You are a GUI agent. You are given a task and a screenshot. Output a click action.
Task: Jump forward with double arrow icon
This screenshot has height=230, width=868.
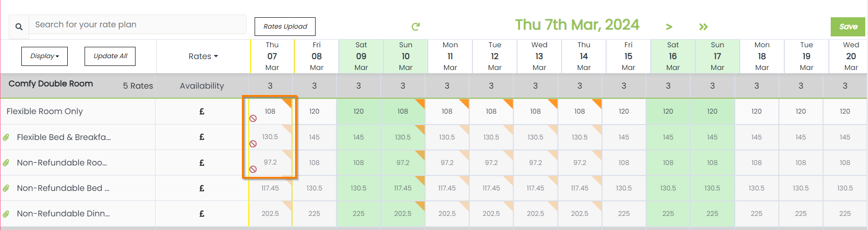point(703,27)
